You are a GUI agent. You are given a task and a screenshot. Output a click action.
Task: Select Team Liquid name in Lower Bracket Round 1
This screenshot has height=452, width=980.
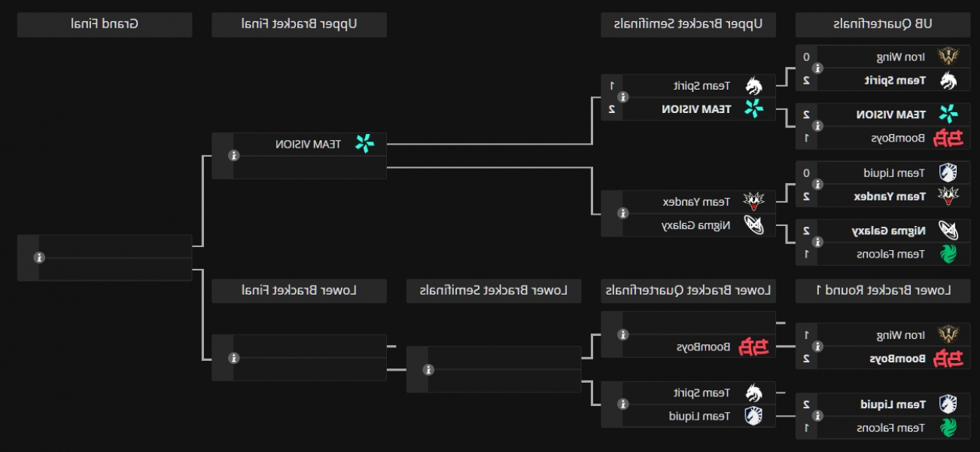(893, 405)
